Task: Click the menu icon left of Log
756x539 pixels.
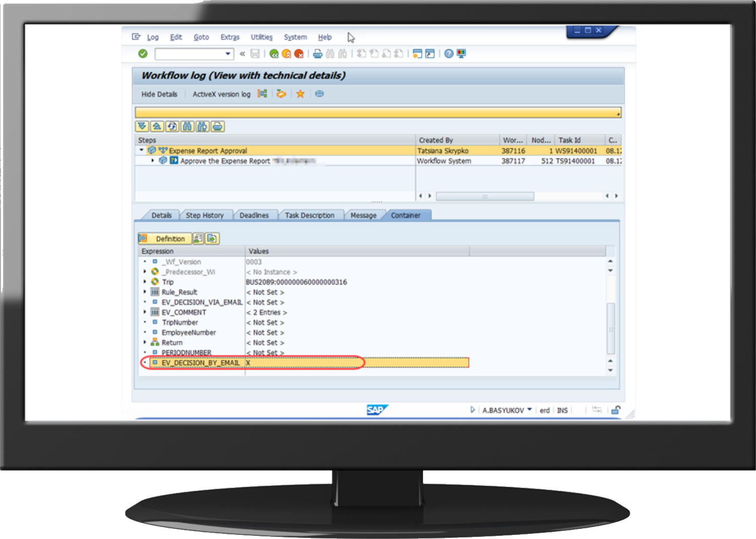Action: 136,37
